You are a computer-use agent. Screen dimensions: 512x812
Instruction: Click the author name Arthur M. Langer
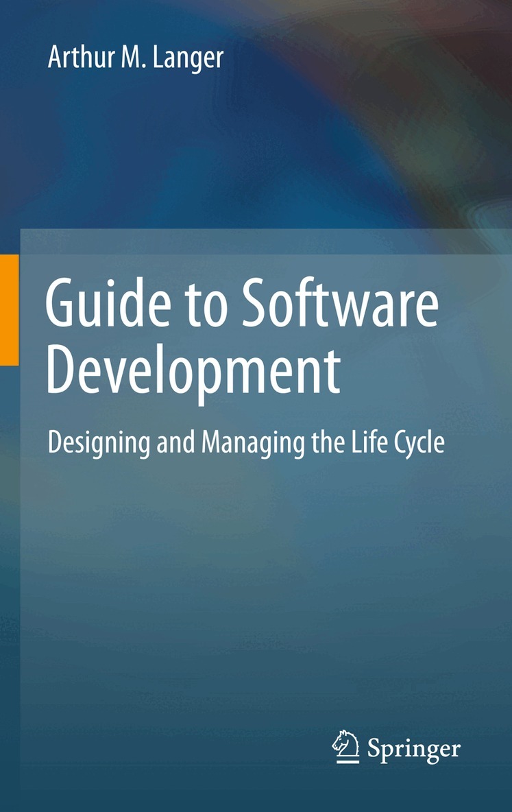point(136,57)
